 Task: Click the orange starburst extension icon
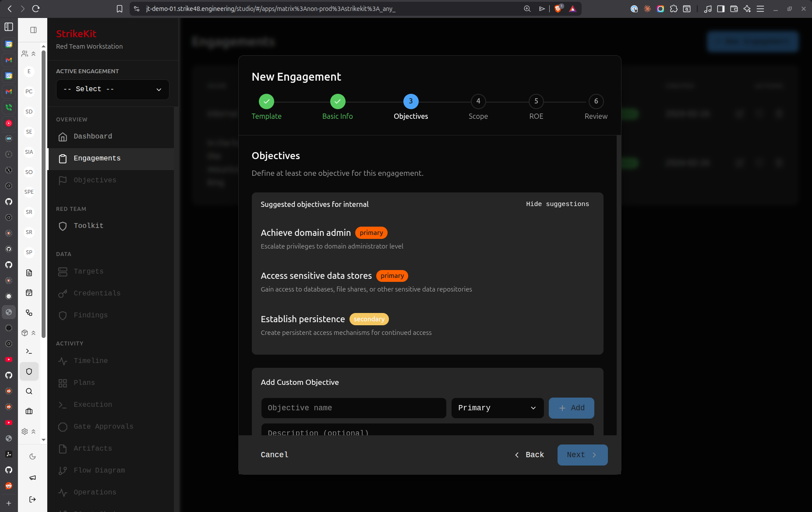[647, 9]
